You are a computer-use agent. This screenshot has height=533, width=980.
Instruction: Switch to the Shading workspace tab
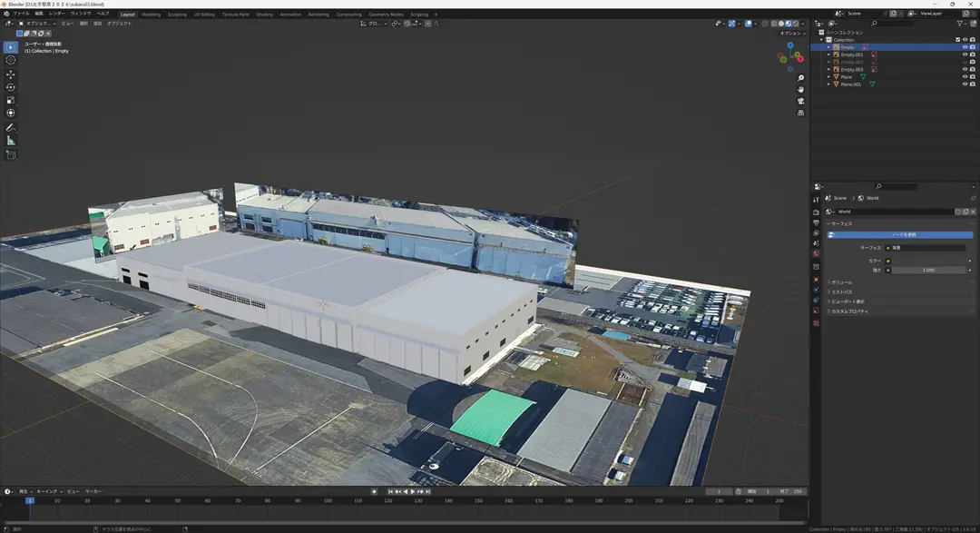tap(264, 15)
